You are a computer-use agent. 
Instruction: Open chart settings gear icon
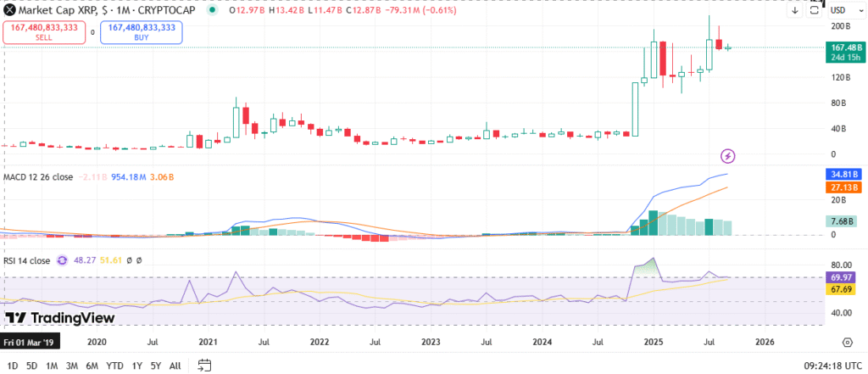(847, 342)
